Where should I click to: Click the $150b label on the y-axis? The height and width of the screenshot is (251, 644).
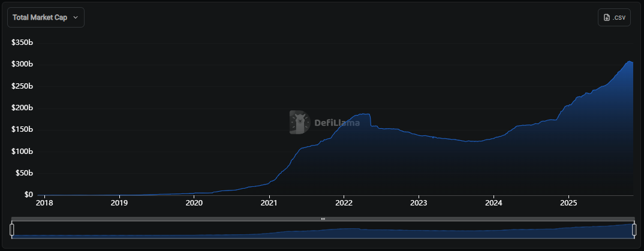(22, 129)
